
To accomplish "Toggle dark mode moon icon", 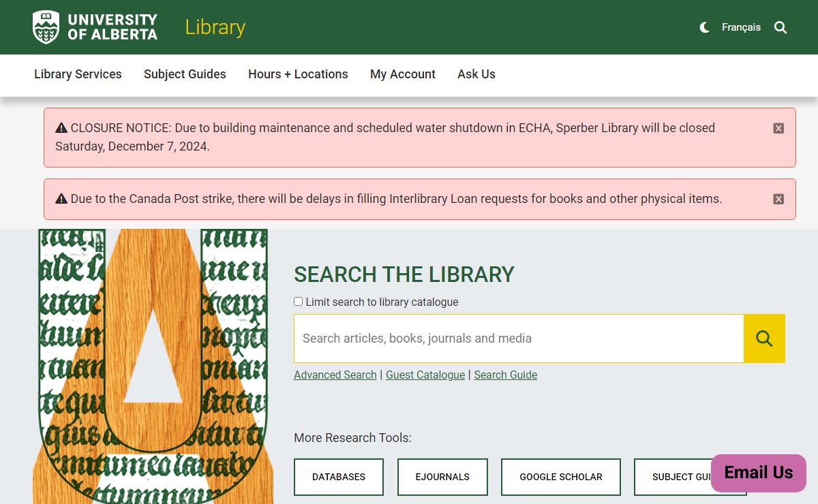I will click(705, 27).
